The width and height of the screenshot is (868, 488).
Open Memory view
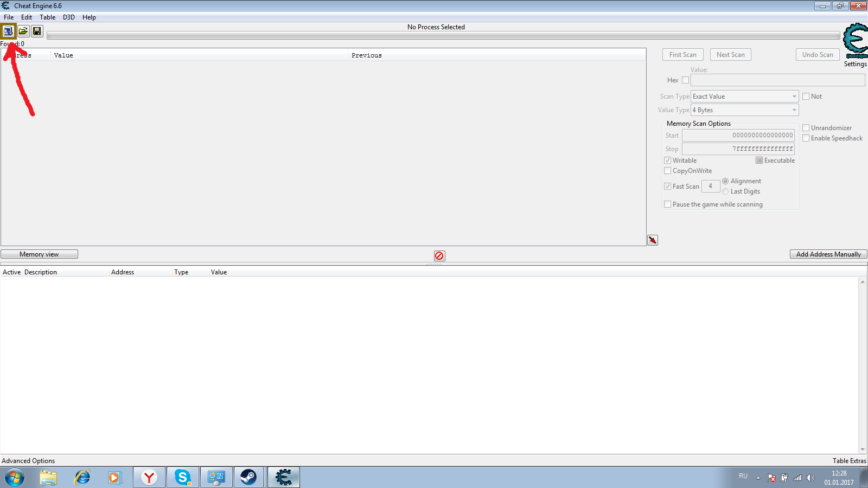(39, 254)
